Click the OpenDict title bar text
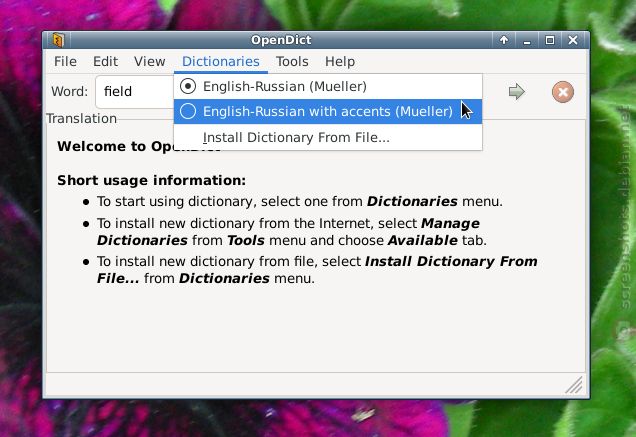 pos(281,40)
